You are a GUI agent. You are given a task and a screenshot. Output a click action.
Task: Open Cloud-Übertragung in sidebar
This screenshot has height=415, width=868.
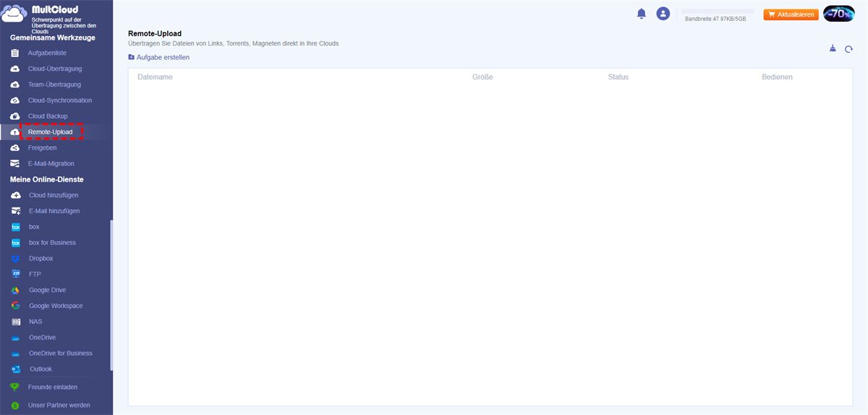pyautogui.click(x=54, y=69)
